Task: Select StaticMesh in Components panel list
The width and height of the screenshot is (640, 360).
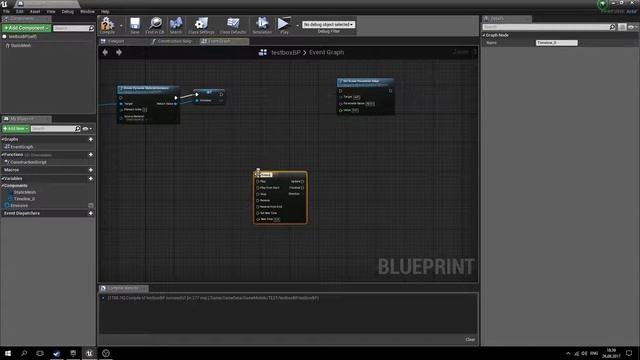Action: point(20,45)
